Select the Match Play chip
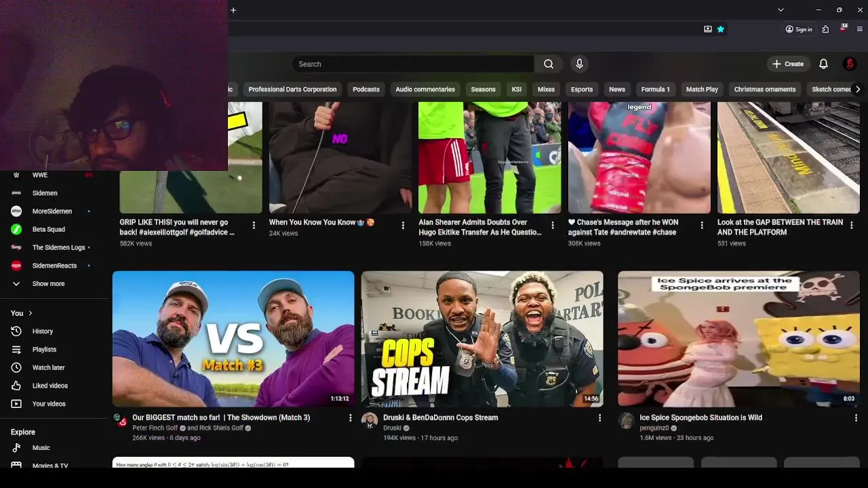 tap(702, 89)
